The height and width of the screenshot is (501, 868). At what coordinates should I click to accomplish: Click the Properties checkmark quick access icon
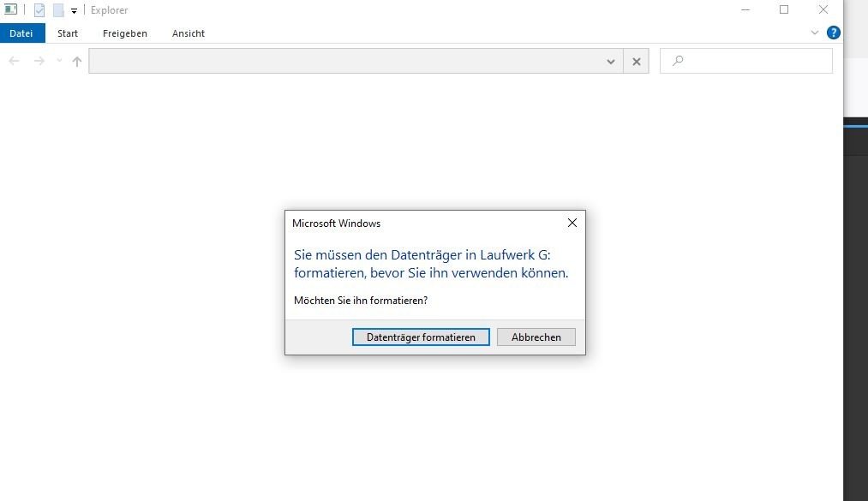pos(39,10)
